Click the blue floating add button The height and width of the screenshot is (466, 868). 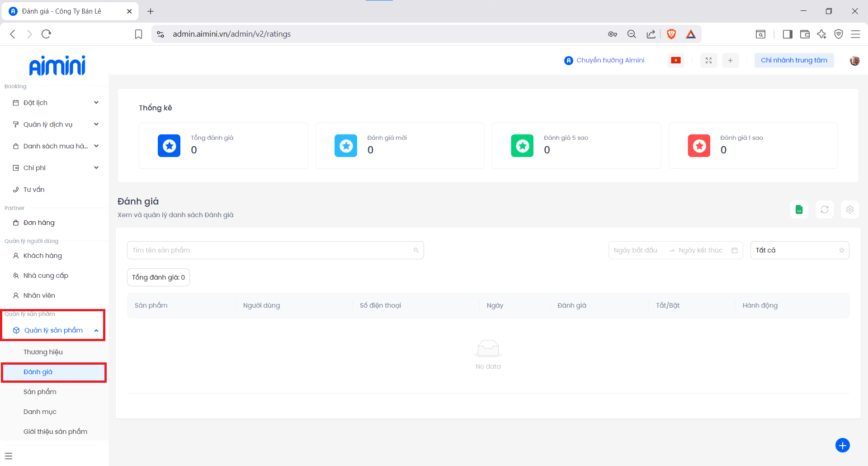coord(842,445)
